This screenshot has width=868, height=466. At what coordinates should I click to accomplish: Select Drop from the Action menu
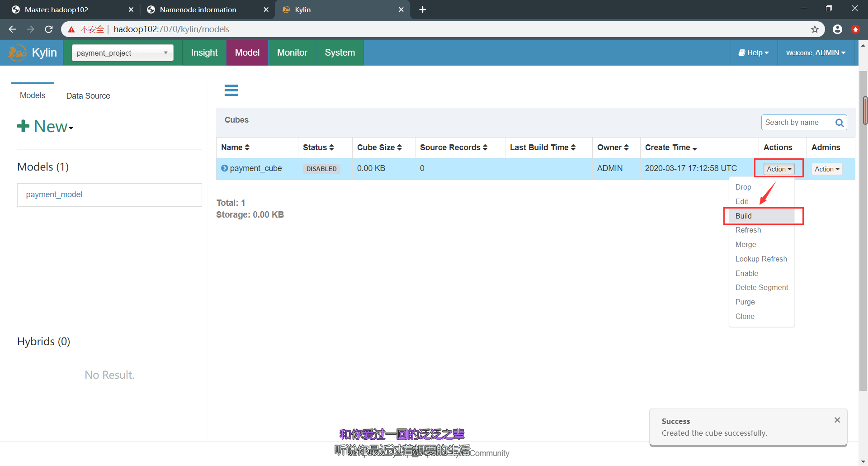[x=761, y=187]
